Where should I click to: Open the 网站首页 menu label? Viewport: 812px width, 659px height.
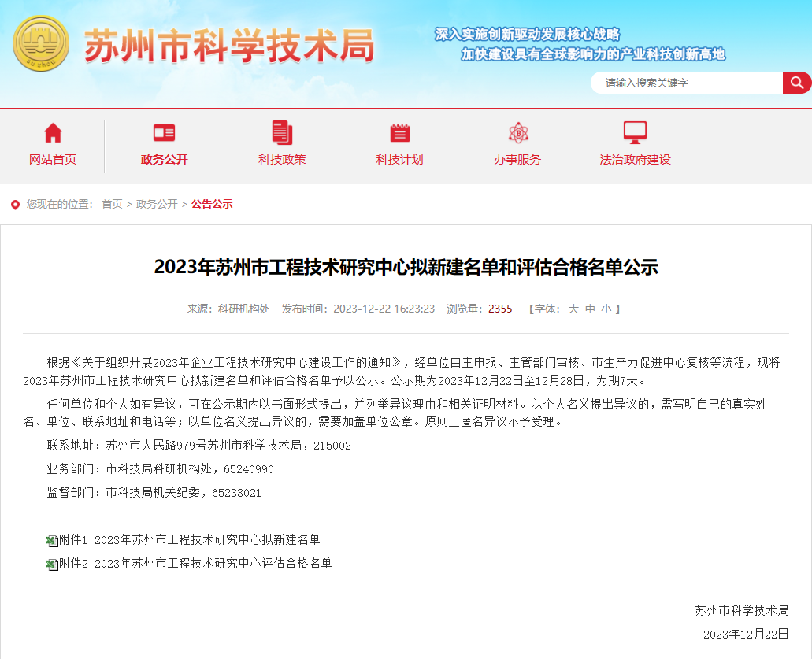pos(53,160)
